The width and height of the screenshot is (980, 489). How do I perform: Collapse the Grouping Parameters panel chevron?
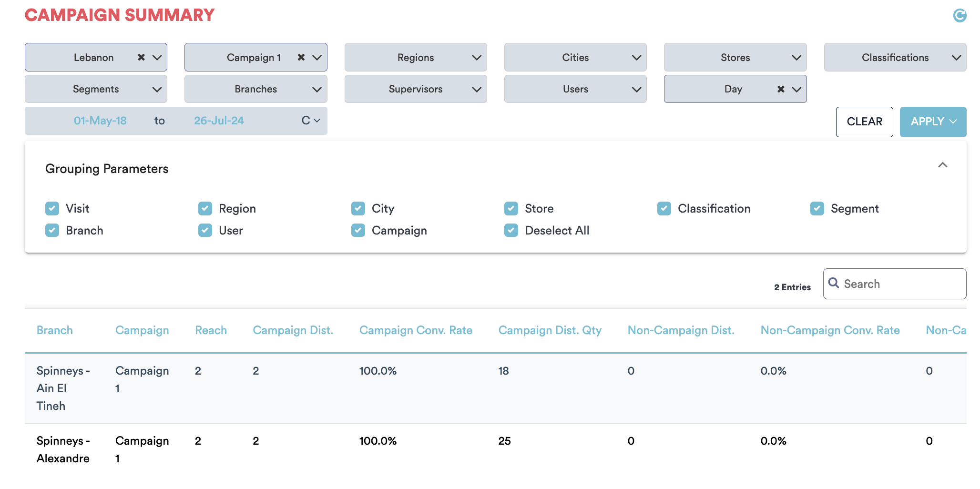coord(942,165)
